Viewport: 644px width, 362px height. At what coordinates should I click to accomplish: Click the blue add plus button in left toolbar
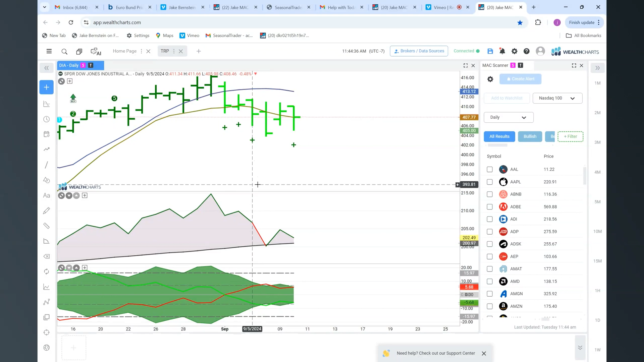tap(46, 87)
